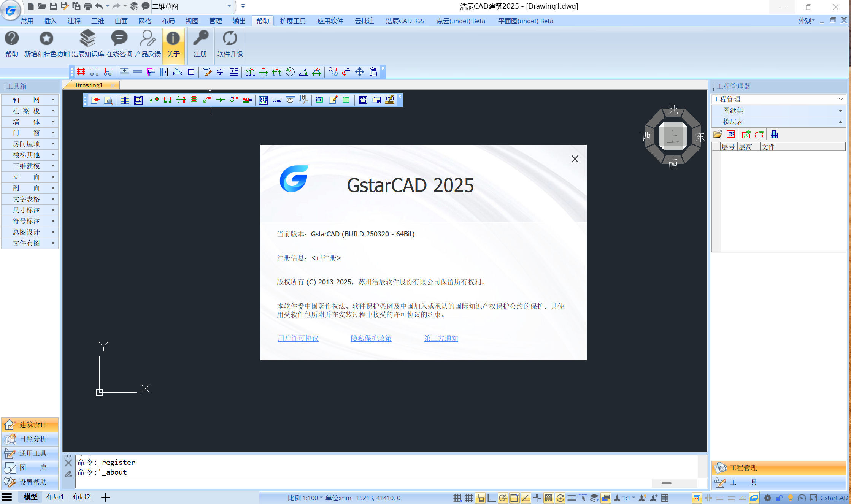Toggle snap mode in status bar
Viewport: 851px width, 504px height.
[x=457, y=498]
